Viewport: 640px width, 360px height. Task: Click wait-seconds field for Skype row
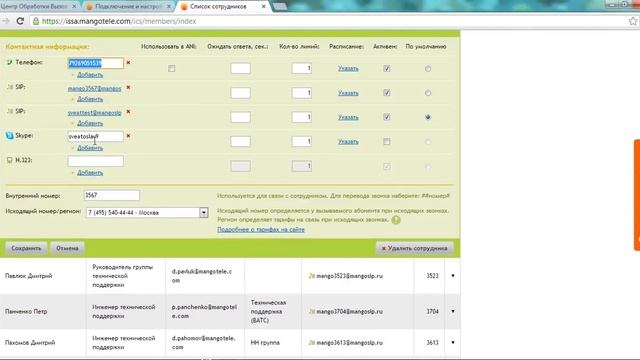(240, 142)
